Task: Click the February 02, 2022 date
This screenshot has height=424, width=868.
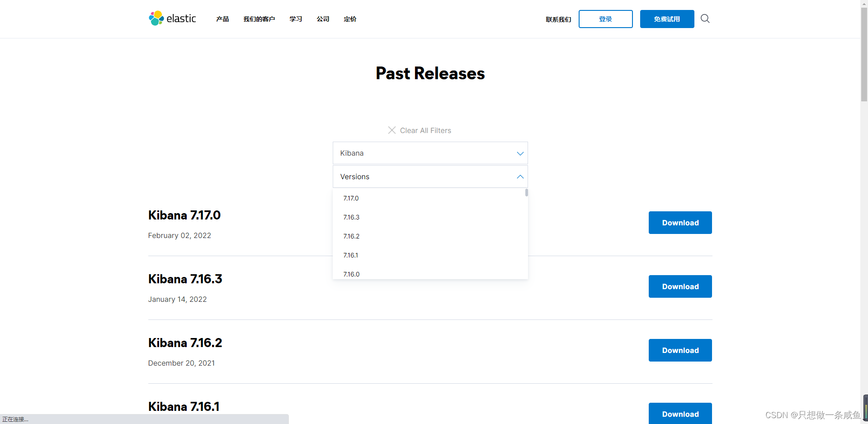Action: (179, 235)
